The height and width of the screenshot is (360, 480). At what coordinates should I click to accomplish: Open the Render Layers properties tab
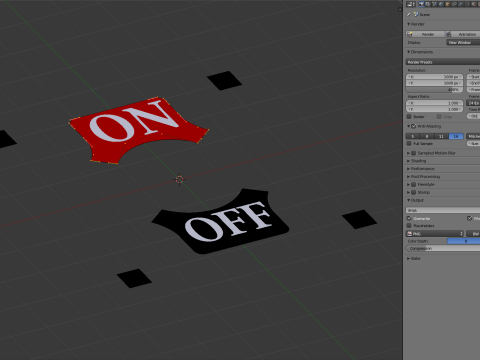point(428,4)
